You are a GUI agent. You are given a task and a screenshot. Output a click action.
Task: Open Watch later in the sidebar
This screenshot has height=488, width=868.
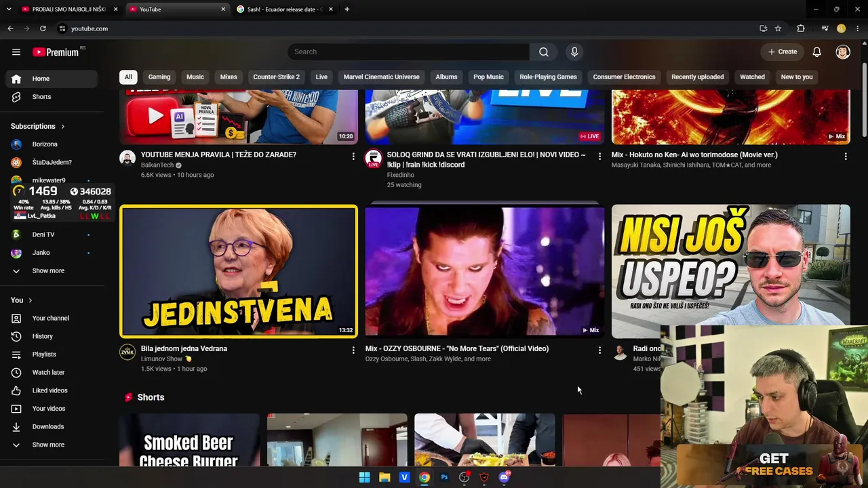(x=52, y=372)
